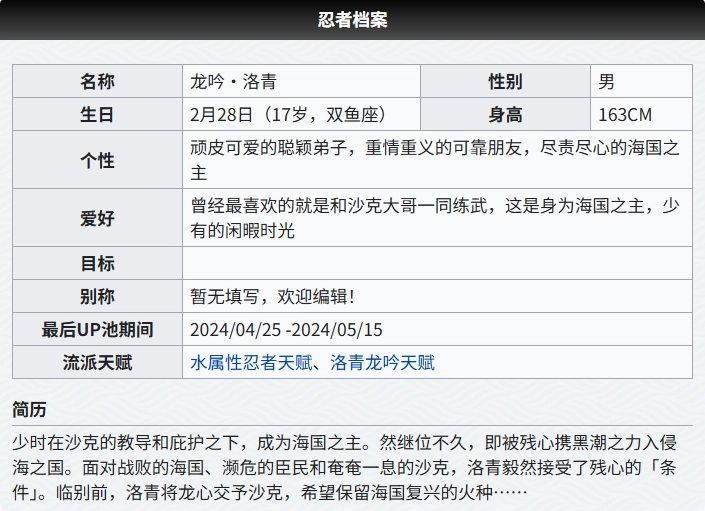Viewport: 705px width, 511px height.
Task: Select the 流派天赋 label cell
Action: point(97,363)
